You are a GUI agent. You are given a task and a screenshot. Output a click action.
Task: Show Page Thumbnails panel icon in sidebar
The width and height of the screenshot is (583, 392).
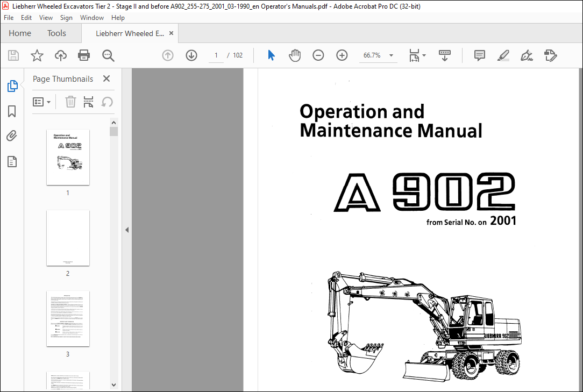pos(12,86)
